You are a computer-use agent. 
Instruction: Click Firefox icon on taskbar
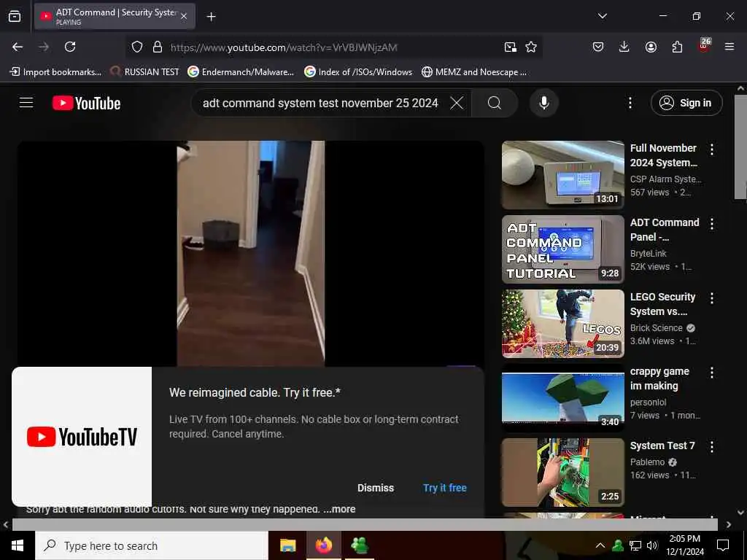tap(323, 545)
